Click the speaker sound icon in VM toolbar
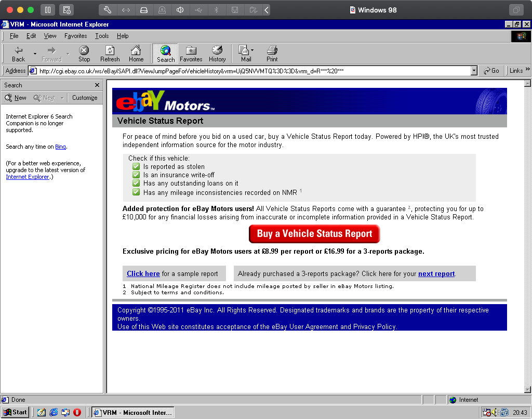The image size is (532, 419). [x=180, y=10]
